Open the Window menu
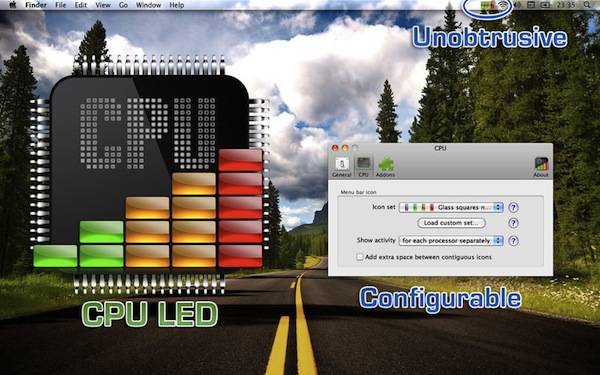Viewport: 600px width, 375px height. (x=148, y=5)
